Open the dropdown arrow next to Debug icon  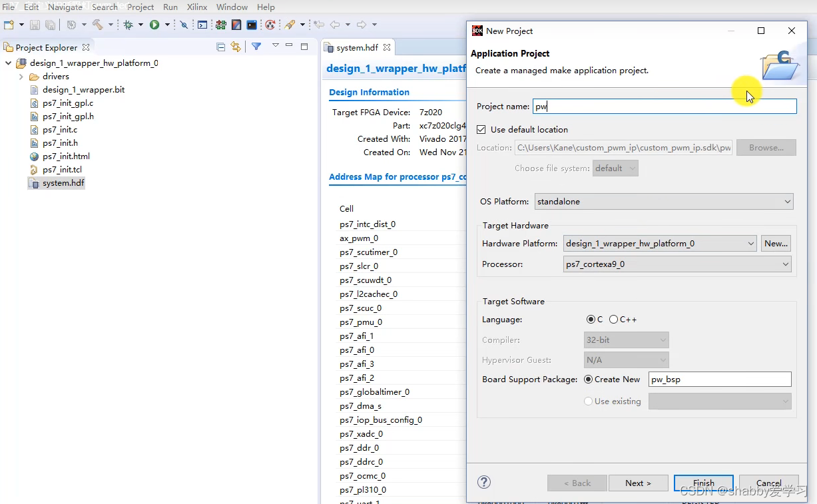coord(140,25)
